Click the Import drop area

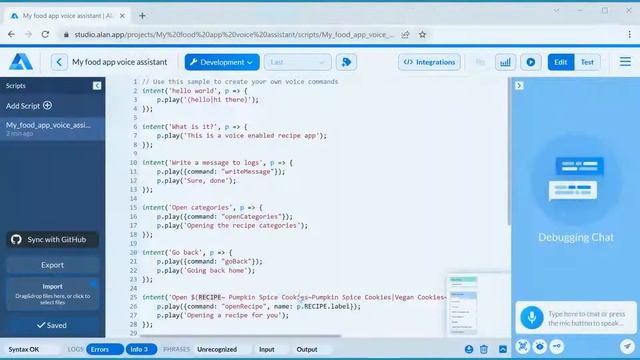pyautogui.click(x=52, y=294)
